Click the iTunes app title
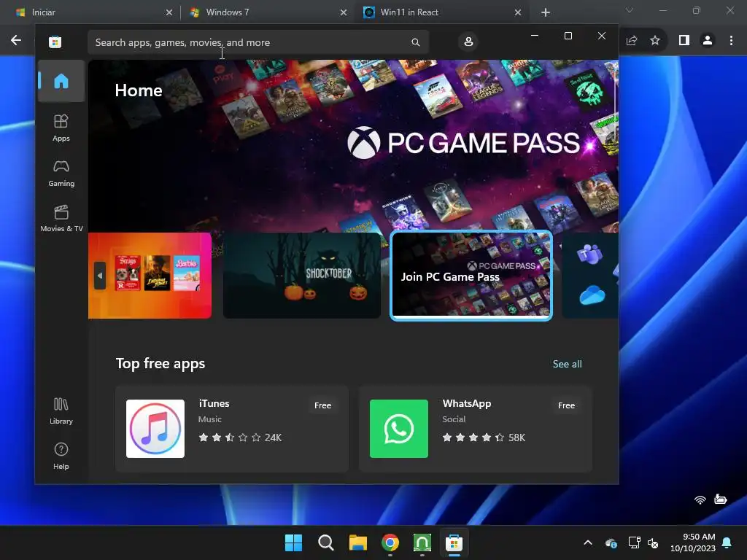Screen dimensions: 747x560 coord(214,403)
